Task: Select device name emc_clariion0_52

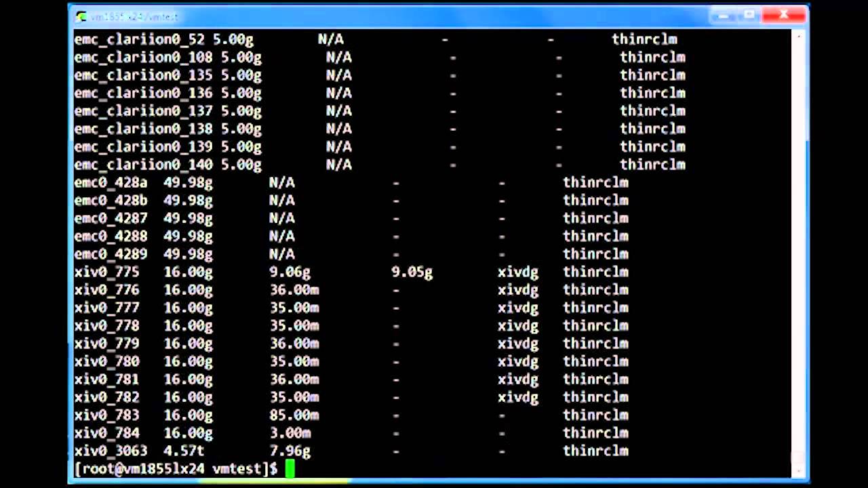Action: tap(139, 39)
